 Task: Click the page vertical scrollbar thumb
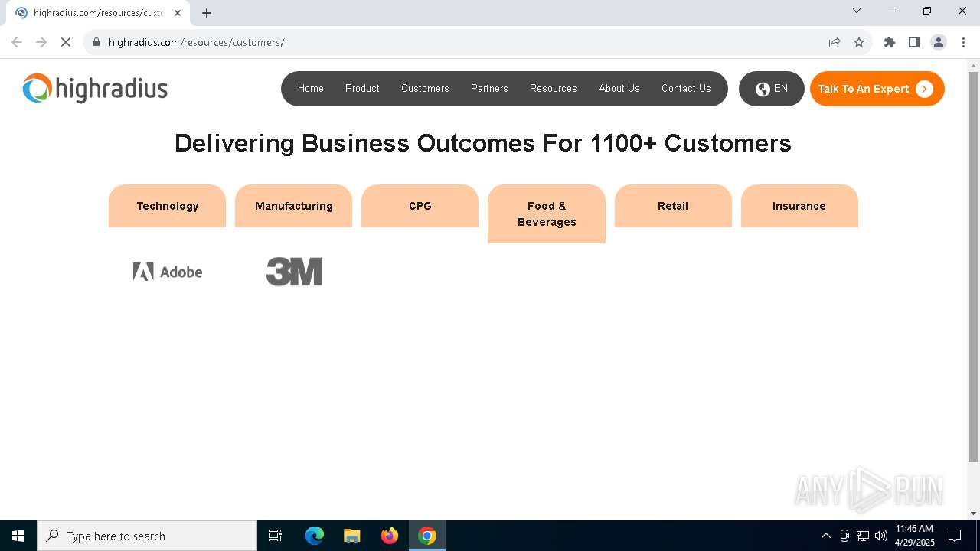click(x=973, y=266)
